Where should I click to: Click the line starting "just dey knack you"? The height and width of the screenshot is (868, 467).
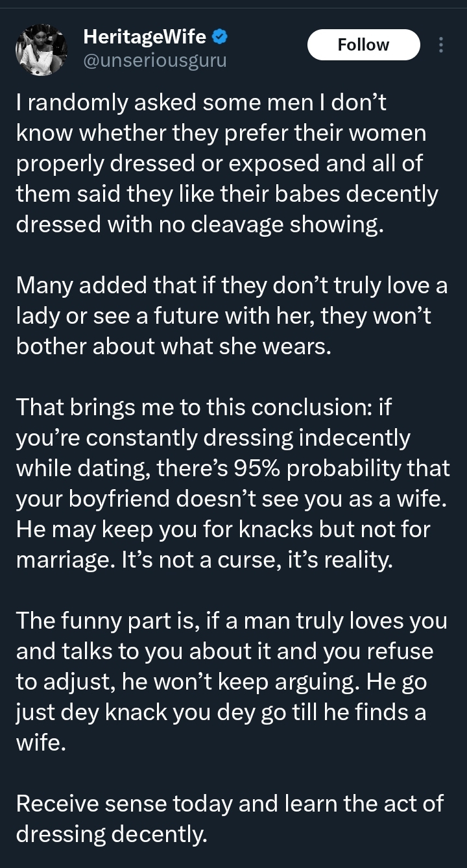[x=221, y=712]
